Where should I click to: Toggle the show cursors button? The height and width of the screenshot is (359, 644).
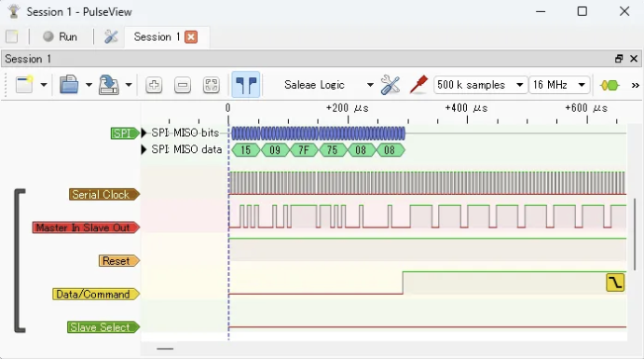pos(246,85)
